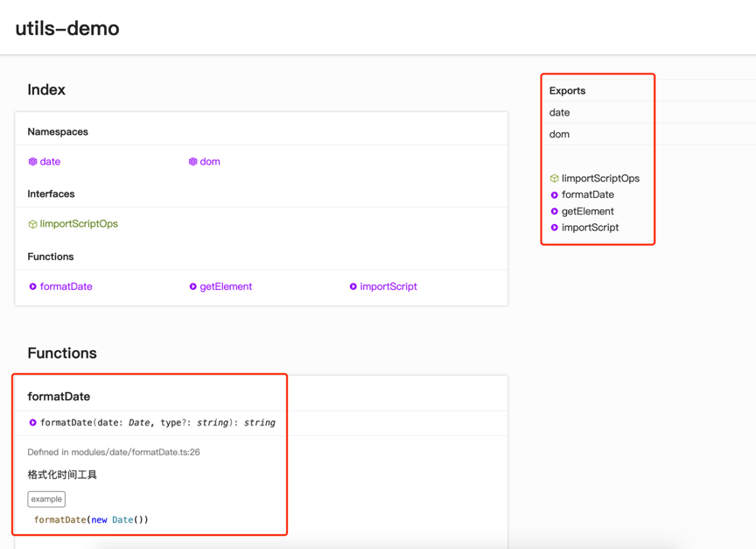The height and width of the screenshot is (549, 756).
Task: Click the formatDate icon in Exports sidebar
Action: (x=554, y=195)
